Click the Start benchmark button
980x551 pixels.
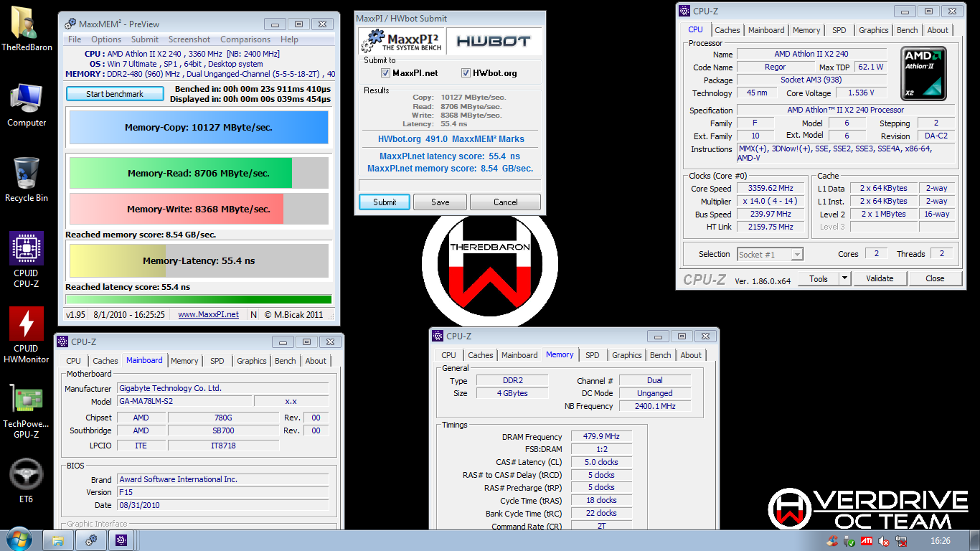coord(115,94)
